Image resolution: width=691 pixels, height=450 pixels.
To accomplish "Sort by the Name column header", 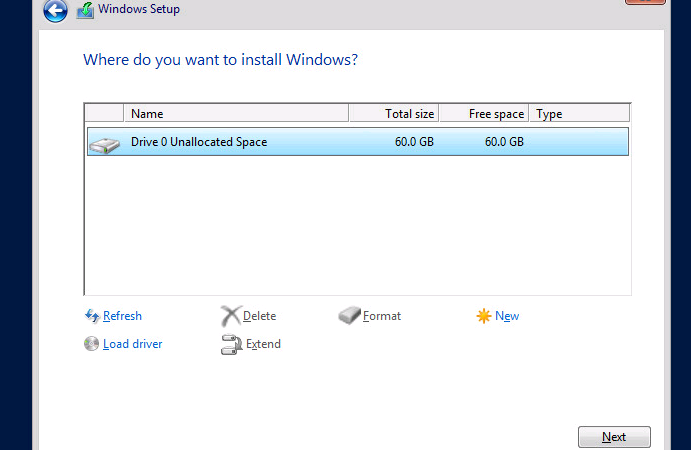I will [236, 113].
